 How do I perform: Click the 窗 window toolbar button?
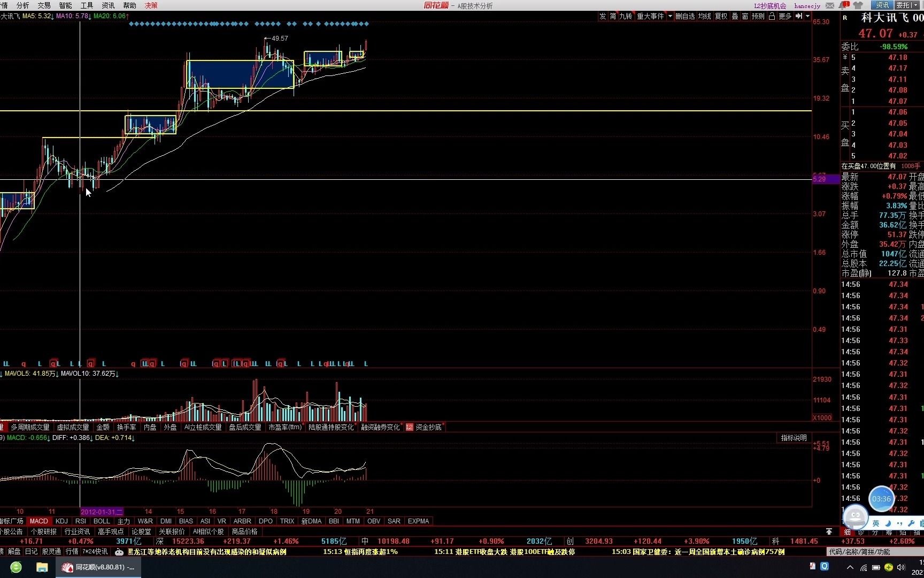[x=745, y=17]
